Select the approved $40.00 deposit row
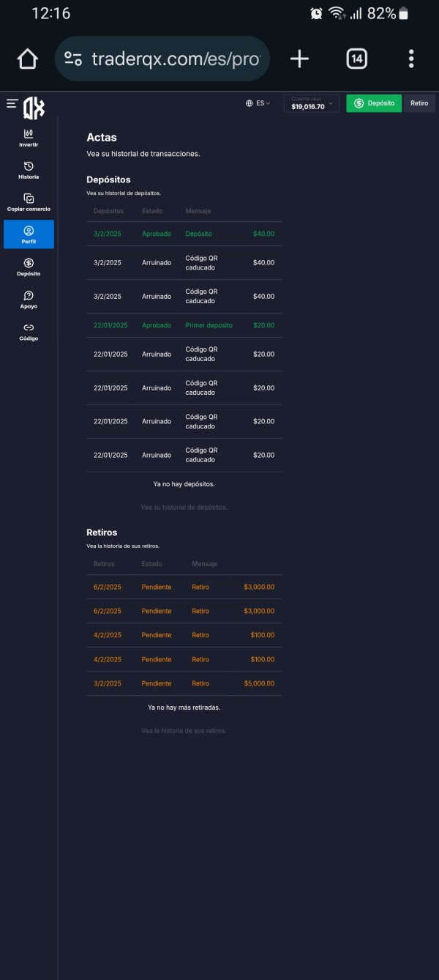Screen dimensions: 439x980 pyautogui.click(x=184, y=234)
